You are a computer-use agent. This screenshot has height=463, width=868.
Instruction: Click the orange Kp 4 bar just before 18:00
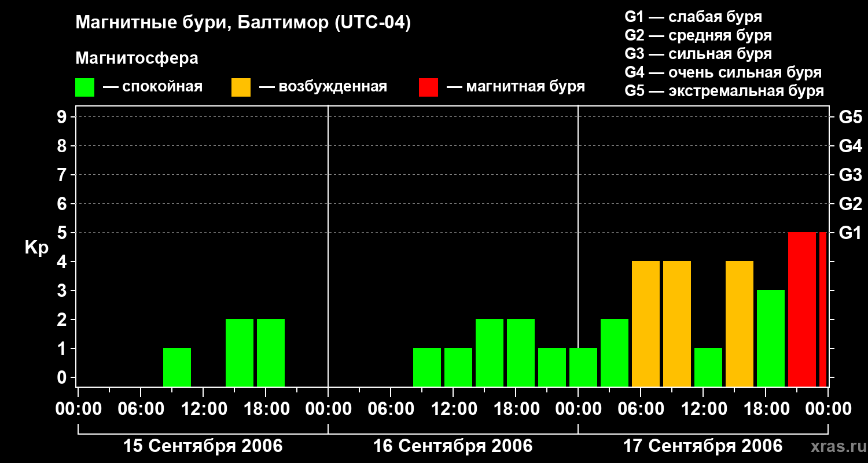tap(740, 324)
